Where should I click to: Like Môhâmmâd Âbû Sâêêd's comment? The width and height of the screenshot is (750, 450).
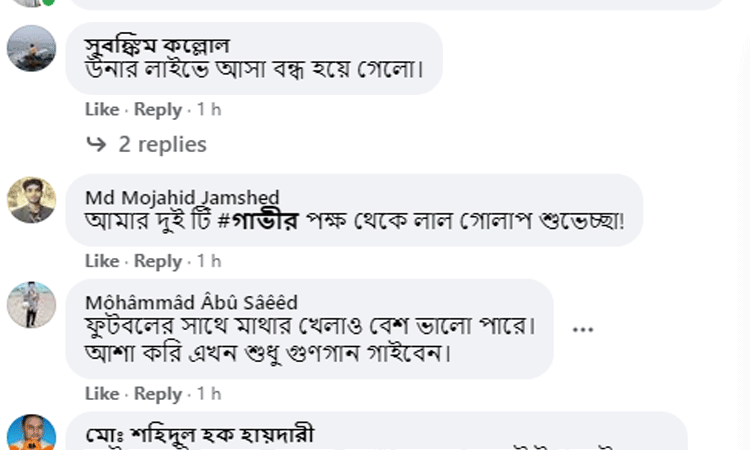[x=102, y=394]
